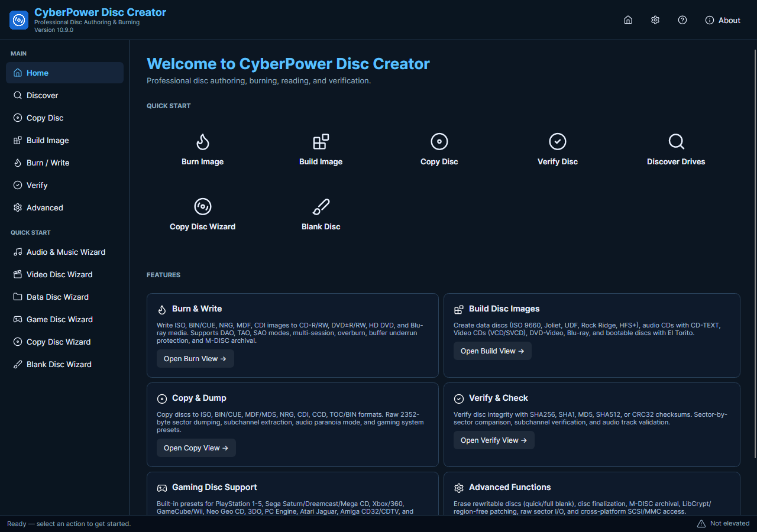This screenshot has width=757, height=532.
Task: Click the Blank Disc brush icon
Action: click(321, 207)
